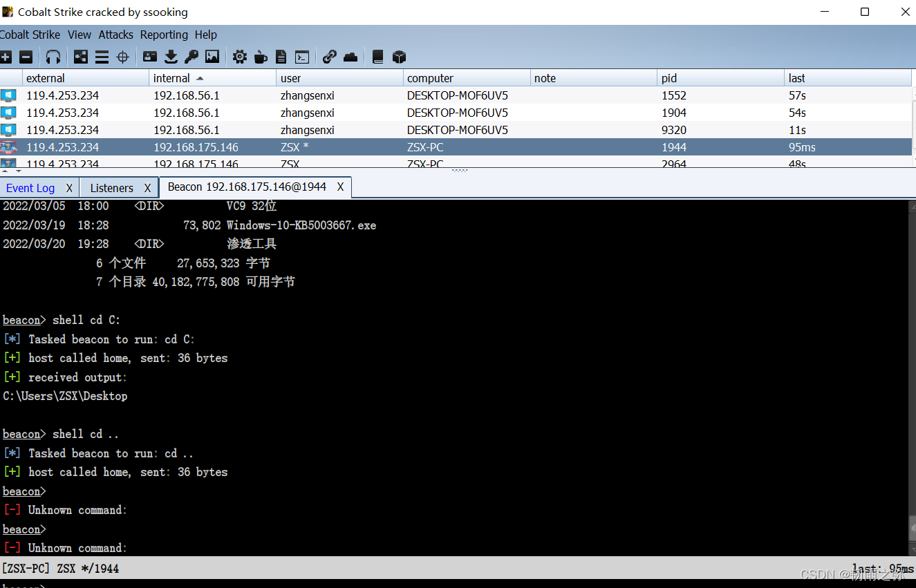Screen dimensions: 916x588
Task: Switch to session table view icon
Action: [102, 57]
